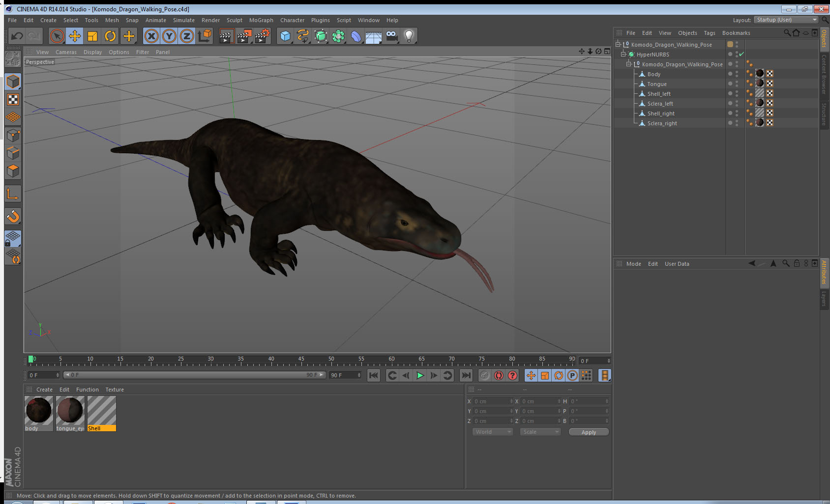Open the World coordinate system dropdown
This screenshot has width=830, height=504.
[493, 432]
